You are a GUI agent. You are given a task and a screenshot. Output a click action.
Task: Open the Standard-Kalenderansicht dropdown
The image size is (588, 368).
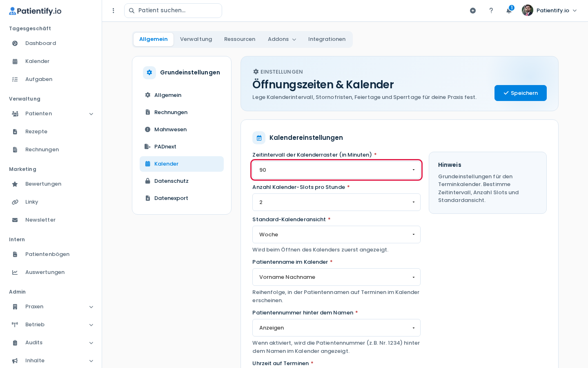click(336, 235)
